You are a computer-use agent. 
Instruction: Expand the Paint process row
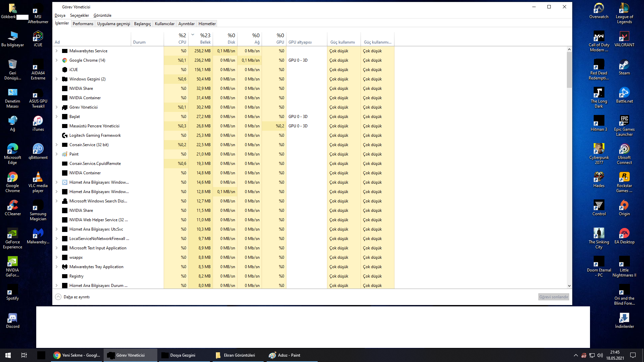tap(57, 154)
